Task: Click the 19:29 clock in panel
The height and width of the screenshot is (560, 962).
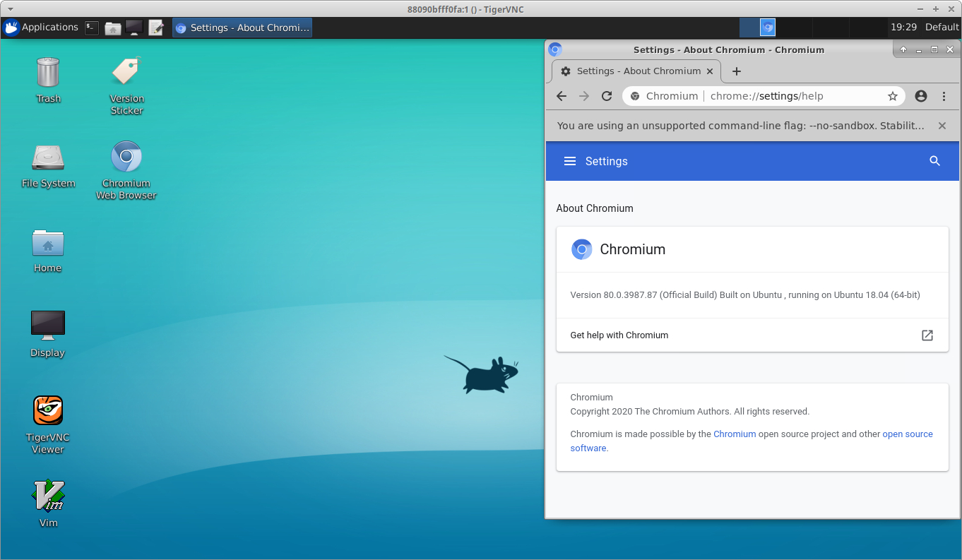Action: [903, 28]
